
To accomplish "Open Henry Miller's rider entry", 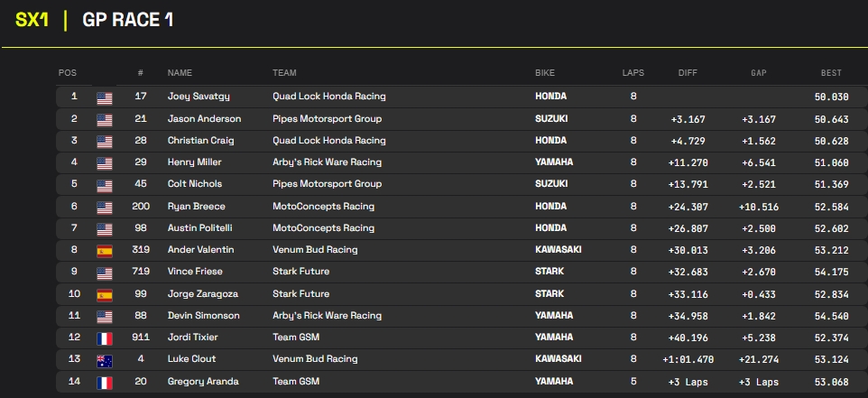I will 194,162.
